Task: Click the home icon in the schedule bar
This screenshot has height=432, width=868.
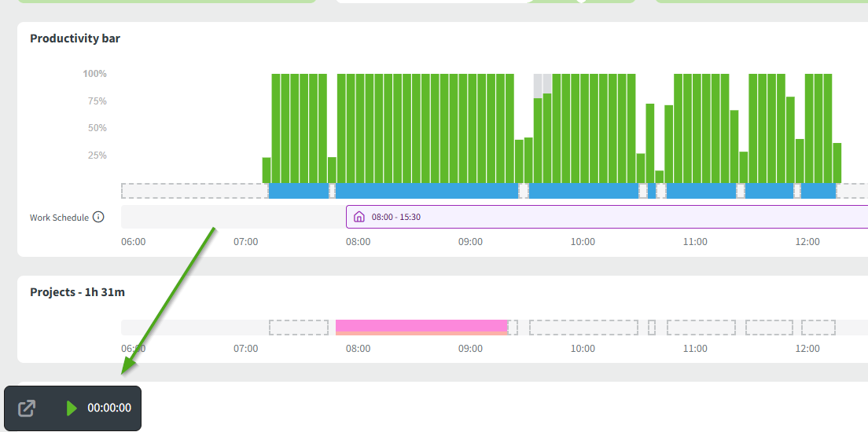Action: pos(359,218)
